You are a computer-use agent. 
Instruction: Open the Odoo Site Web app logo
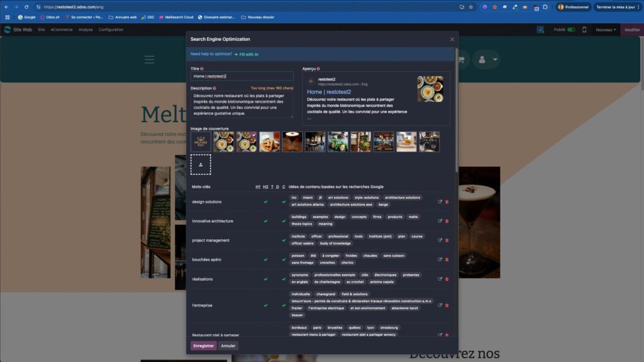click(x=8, y=30)
